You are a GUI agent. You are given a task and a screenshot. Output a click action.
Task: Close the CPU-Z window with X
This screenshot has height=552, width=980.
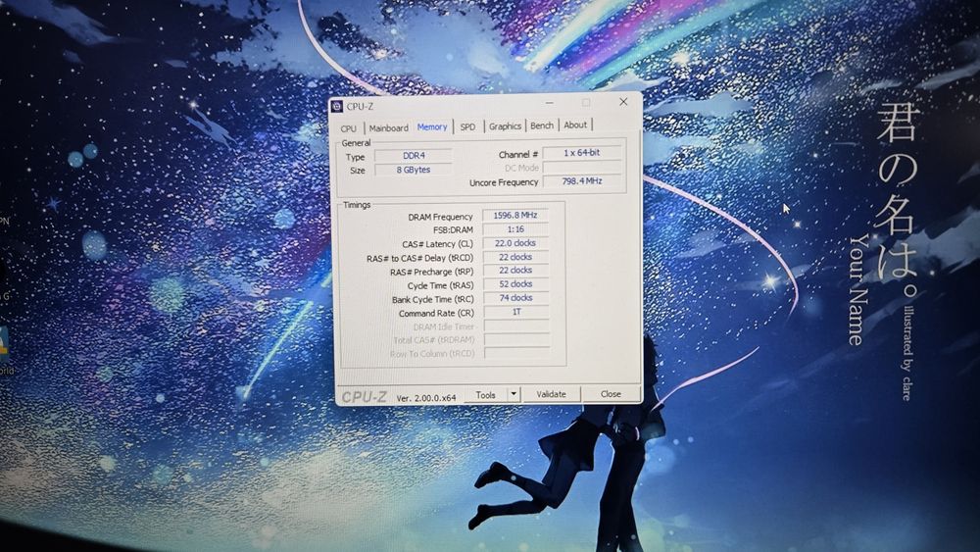(623, 101)
